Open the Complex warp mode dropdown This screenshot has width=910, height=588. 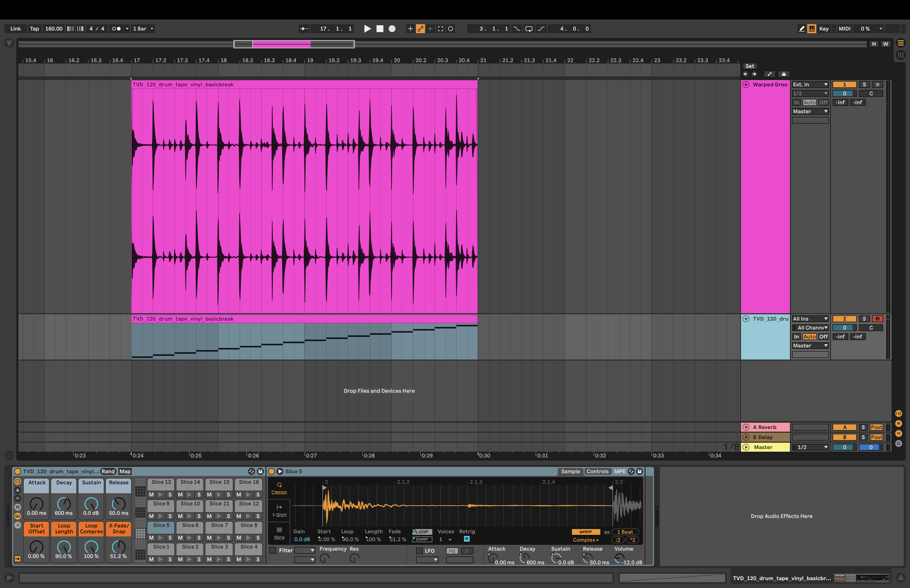585,540
